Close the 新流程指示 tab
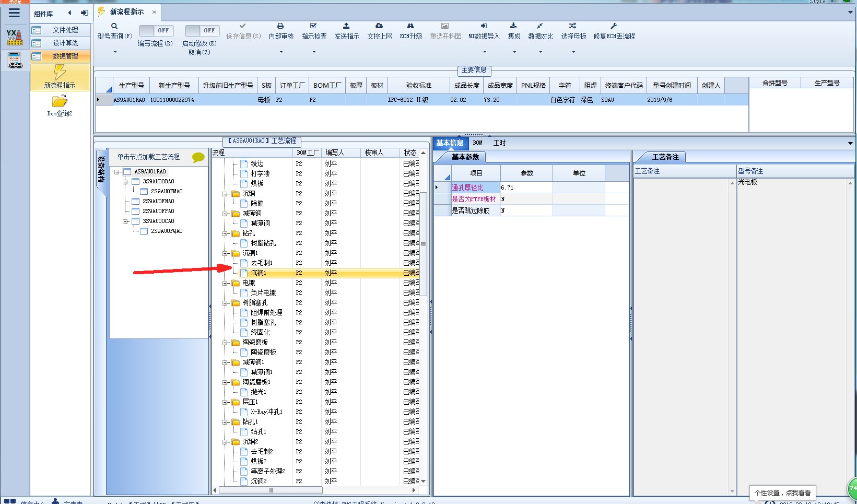The height and width of the screenshot is (504, 857). [x=154, y=11]
